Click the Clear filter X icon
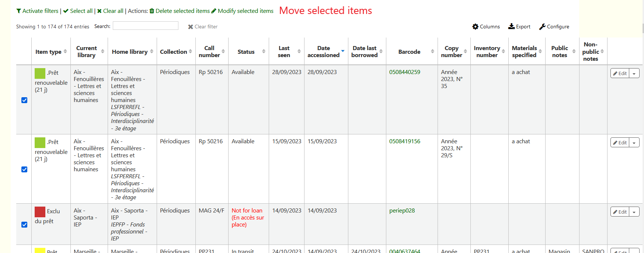 tap(191, 27)
